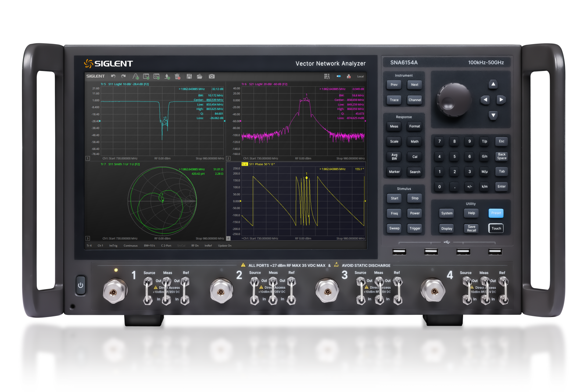The image size is (588, 392).
Task: Tap the right arrow navigation key
Action: pos(501,100)
